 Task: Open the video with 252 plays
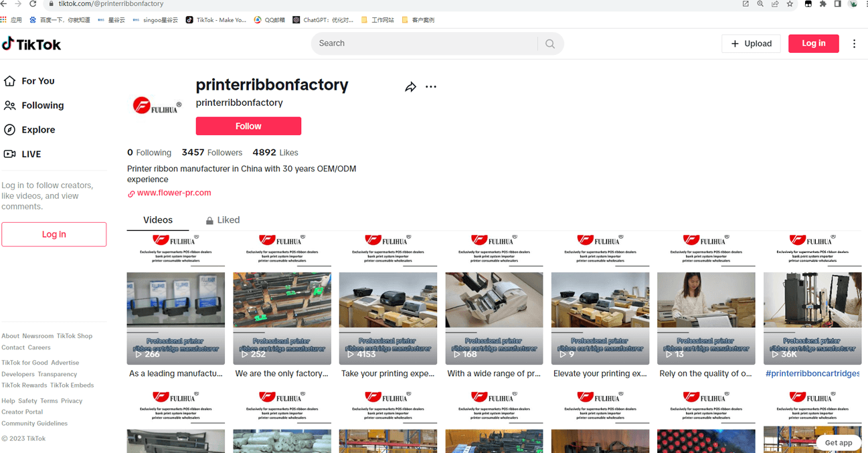(x=282, y=298)
